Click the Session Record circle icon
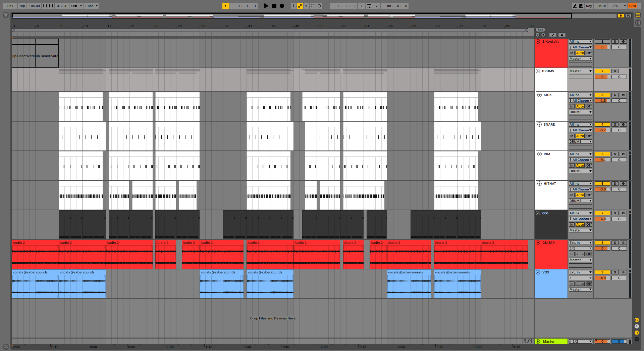This screenshot has width=644, height=351. pyautogui.click(x=319, y=6)
